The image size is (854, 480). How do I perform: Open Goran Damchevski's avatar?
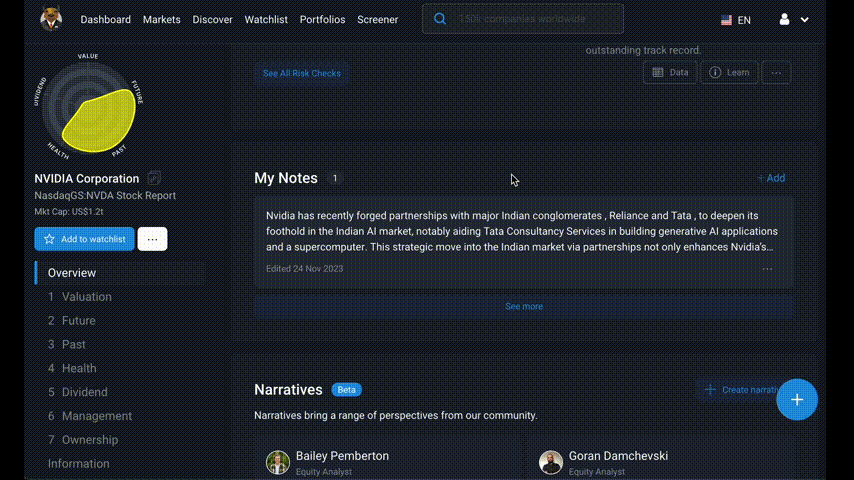click(x=551, y=463)
